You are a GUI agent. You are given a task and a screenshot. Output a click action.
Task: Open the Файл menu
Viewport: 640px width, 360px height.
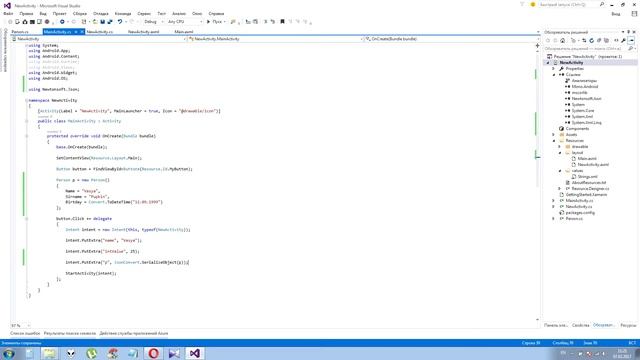(8, 13)
